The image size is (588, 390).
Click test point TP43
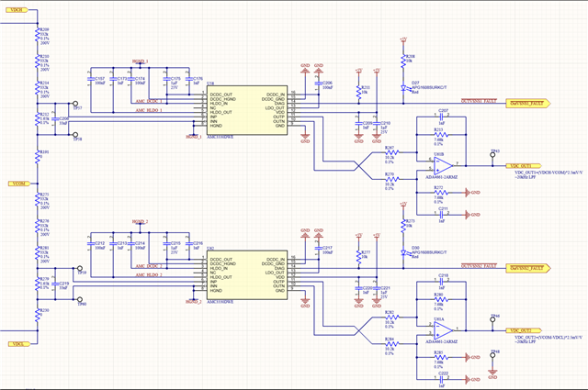coord(493,154)
